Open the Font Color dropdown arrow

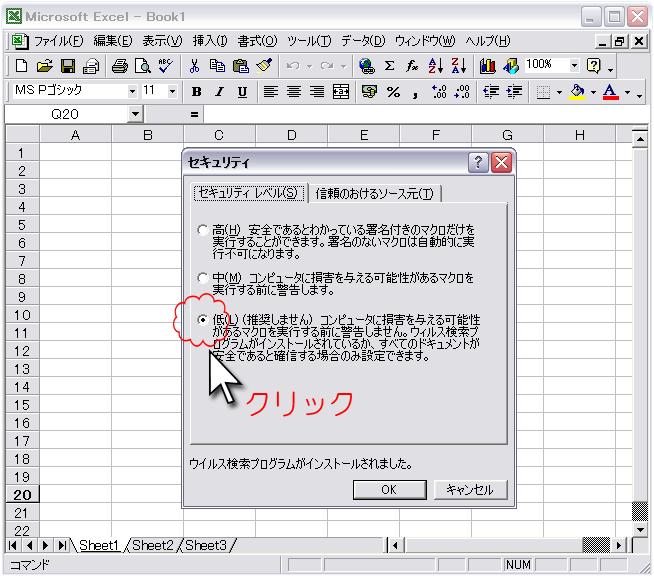pyautogui.click(x=628, y=92)
